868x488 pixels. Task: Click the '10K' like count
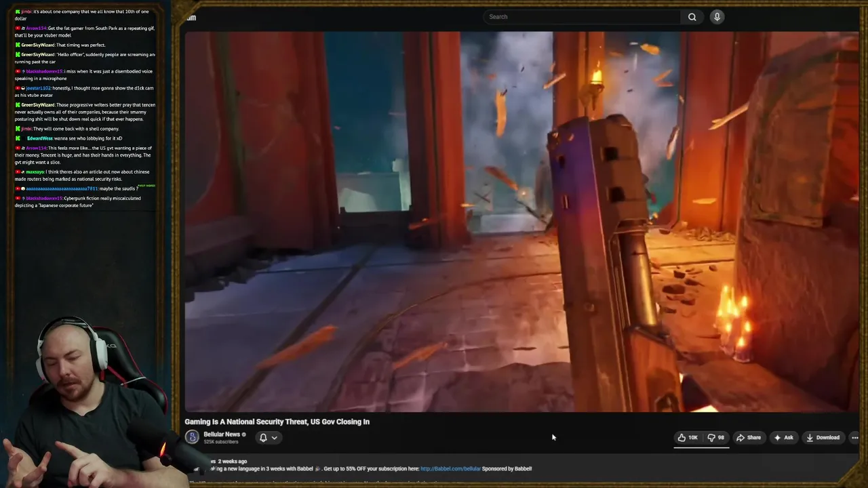point(693,438)
